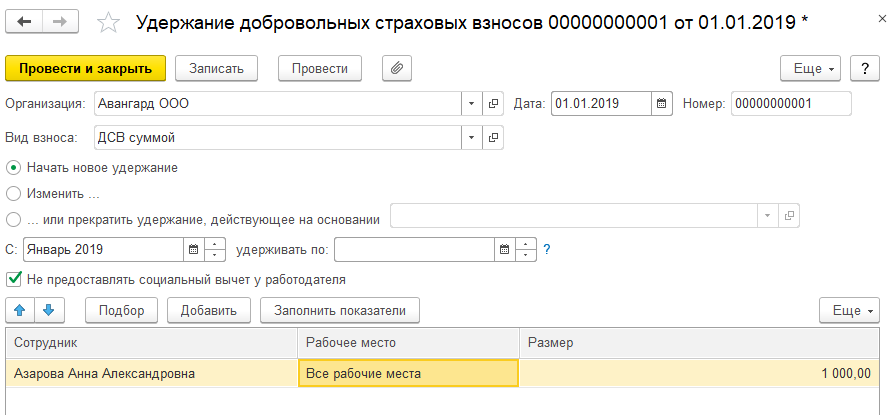Image resolution: width=896 pixels, height=415 pixels.
Task: Select the 'Изменить ...' radio option
Action: click(13, 193)
